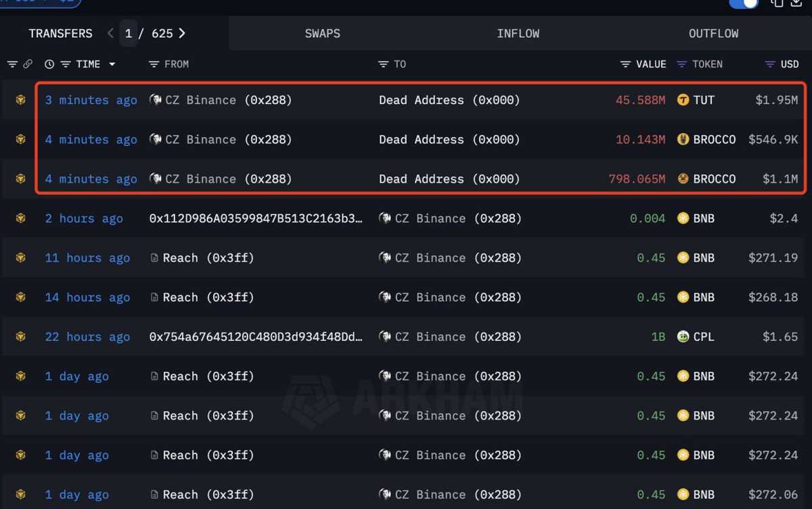Go to previous transfers page chevron
Viewport: 812px width, 509px height.
pyautogui.click(x=111, y=33)
